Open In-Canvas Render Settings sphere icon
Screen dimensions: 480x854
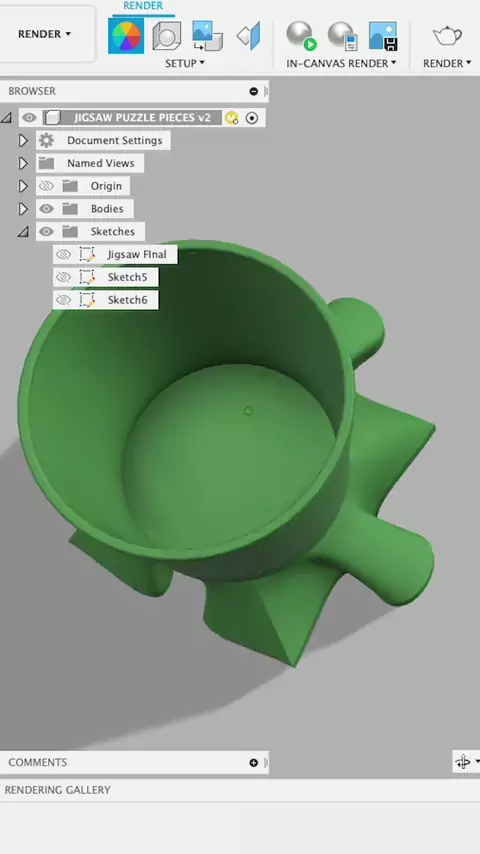coord(342,36)
